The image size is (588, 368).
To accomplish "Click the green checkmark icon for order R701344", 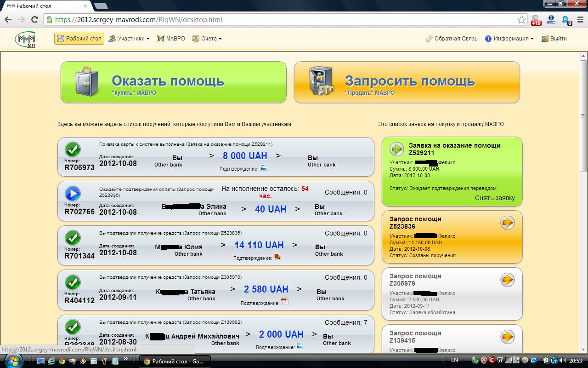I will [73, 237].
